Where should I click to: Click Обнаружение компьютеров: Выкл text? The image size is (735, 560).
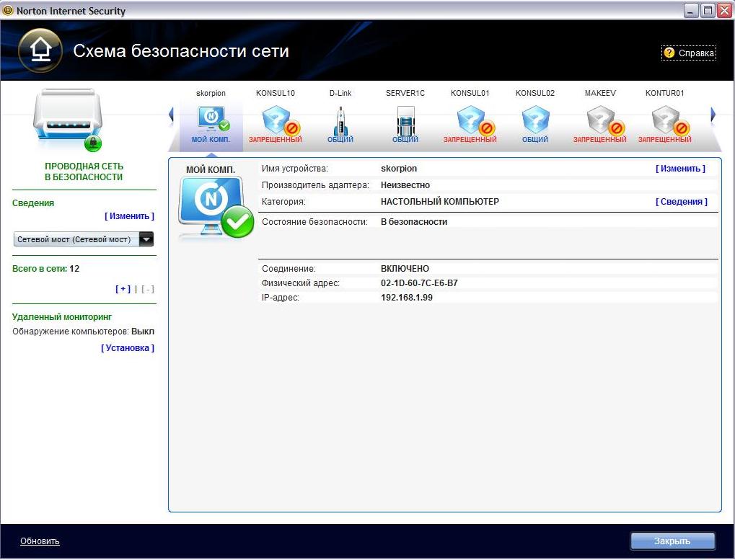[x=84, y=332]
